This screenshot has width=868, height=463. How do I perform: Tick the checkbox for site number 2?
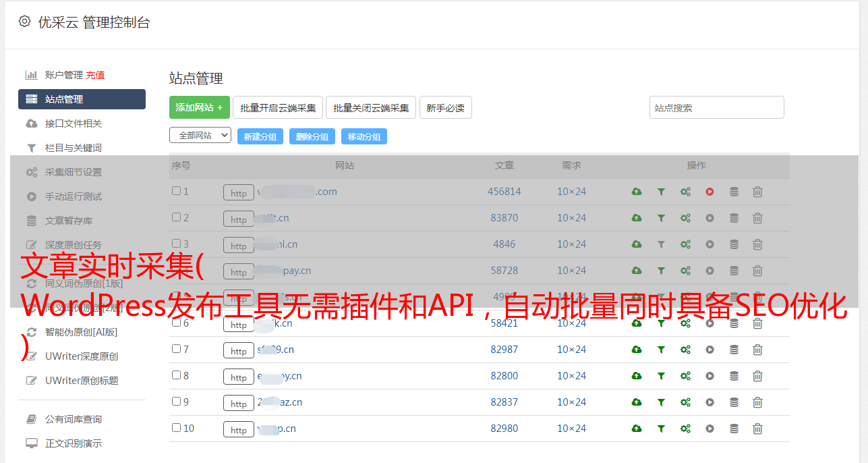176,217
